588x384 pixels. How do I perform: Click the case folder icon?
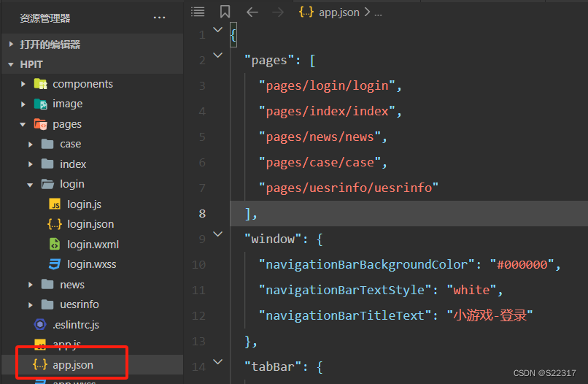[47, 144]
